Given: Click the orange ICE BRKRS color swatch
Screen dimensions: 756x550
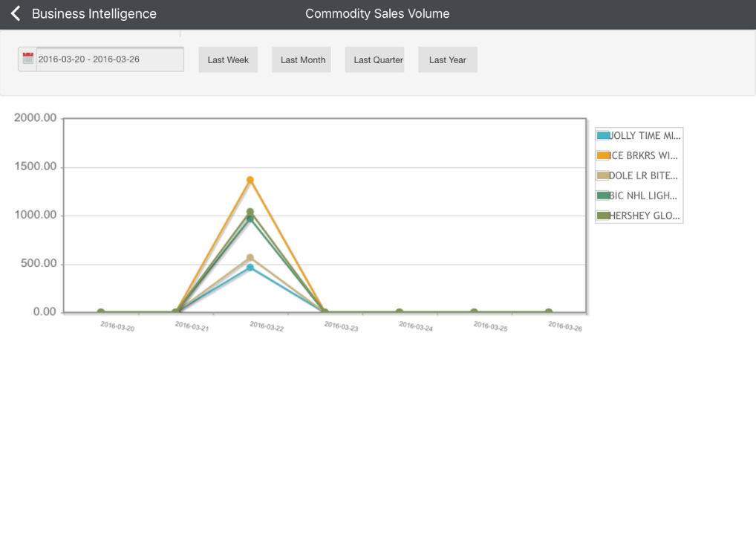Looking at the screenshot, I should click(x=604, y=155).
